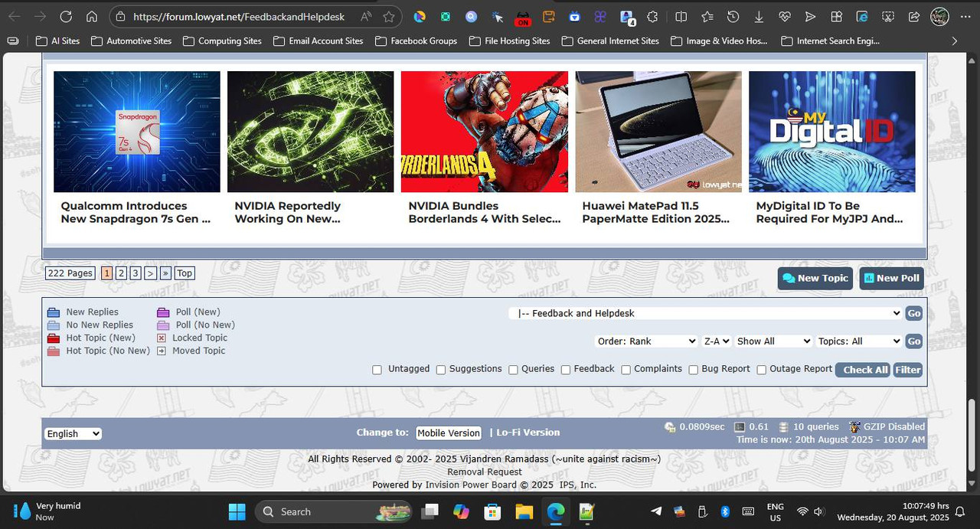Toggle split screen icon in toolbar
The height and width of the screenshot is (529, 980).
(x=681, y=16)
